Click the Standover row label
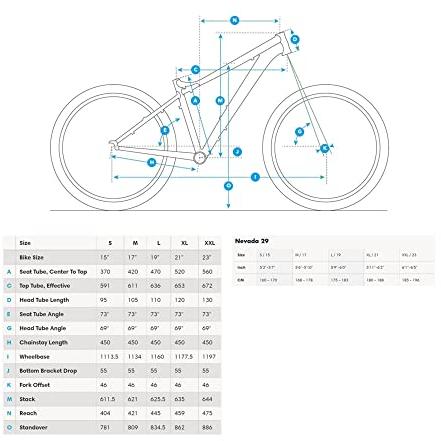Image resolution: width=441 pixels, height=441 pixels. pyautogui.click(x=33, y=427)
